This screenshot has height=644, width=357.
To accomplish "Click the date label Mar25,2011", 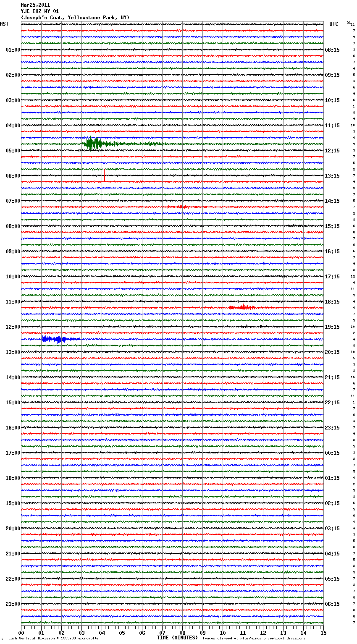I will pos(35,5).
